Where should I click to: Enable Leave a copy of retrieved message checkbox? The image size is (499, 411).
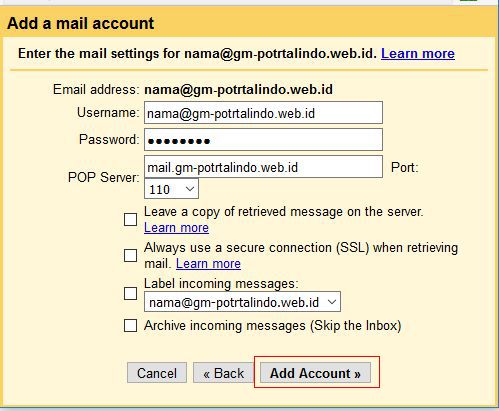130,220
